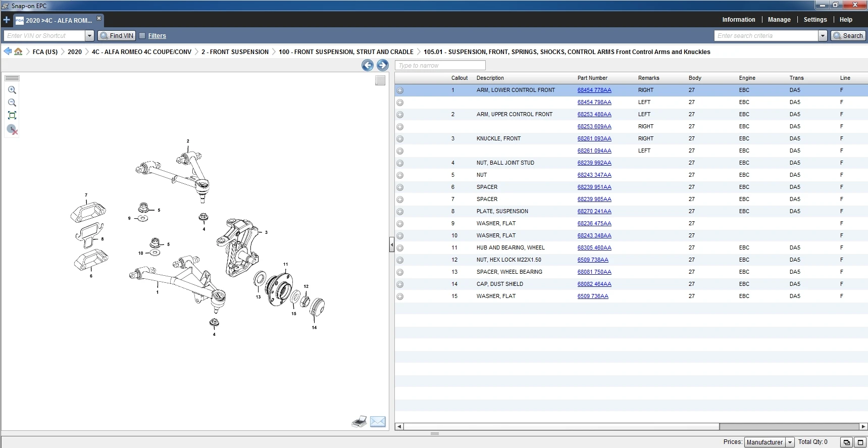Add WASHER, FLAT 6509 736AA to the list

400,296
